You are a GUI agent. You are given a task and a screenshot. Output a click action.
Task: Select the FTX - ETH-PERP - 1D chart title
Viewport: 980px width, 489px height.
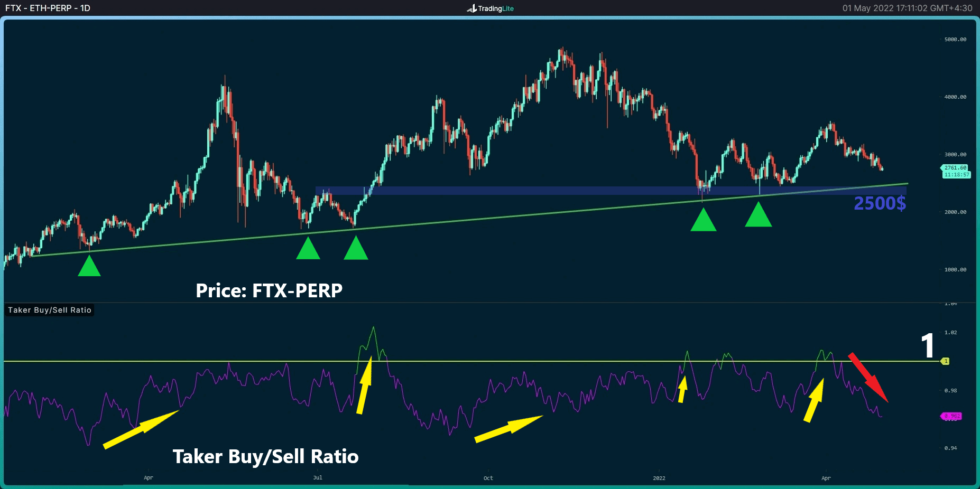[x=48, y=8]
